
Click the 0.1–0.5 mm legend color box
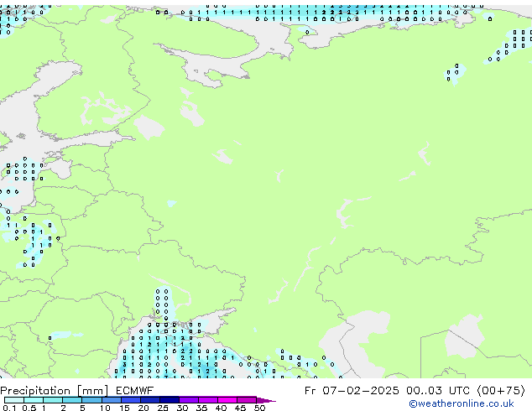coord(14,400)
